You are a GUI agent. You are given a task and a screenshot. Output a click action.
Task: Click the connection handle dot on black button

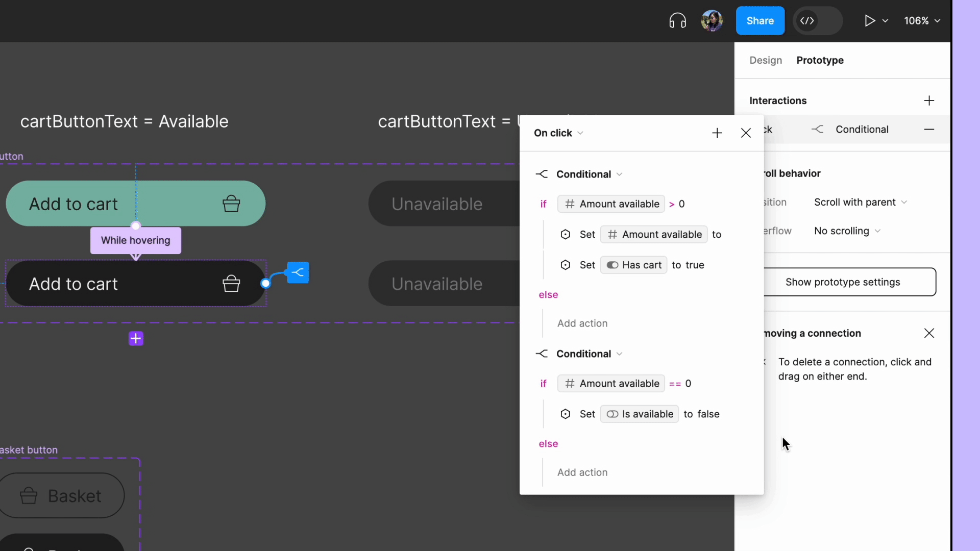(x=265, y=284)
